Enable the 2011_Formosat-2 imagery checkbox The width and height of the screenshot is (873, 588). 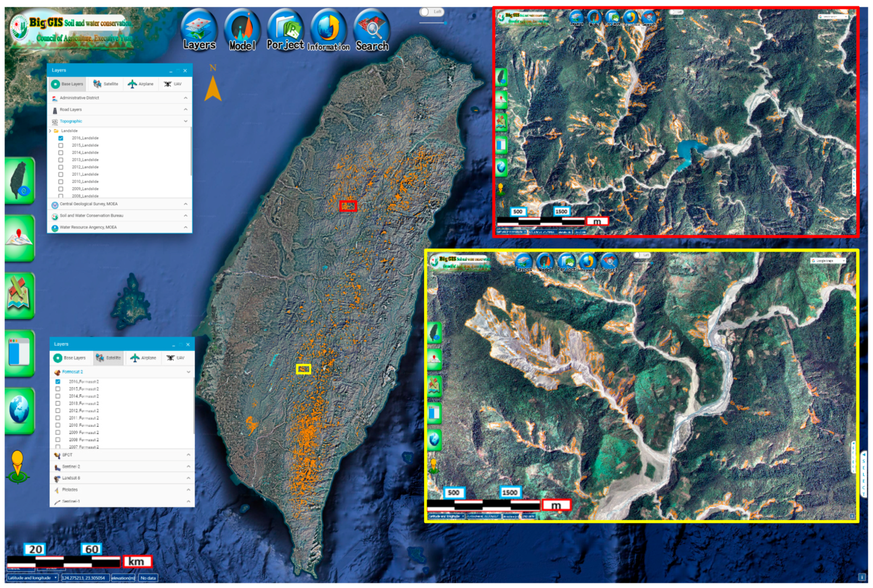click(58, 418)
